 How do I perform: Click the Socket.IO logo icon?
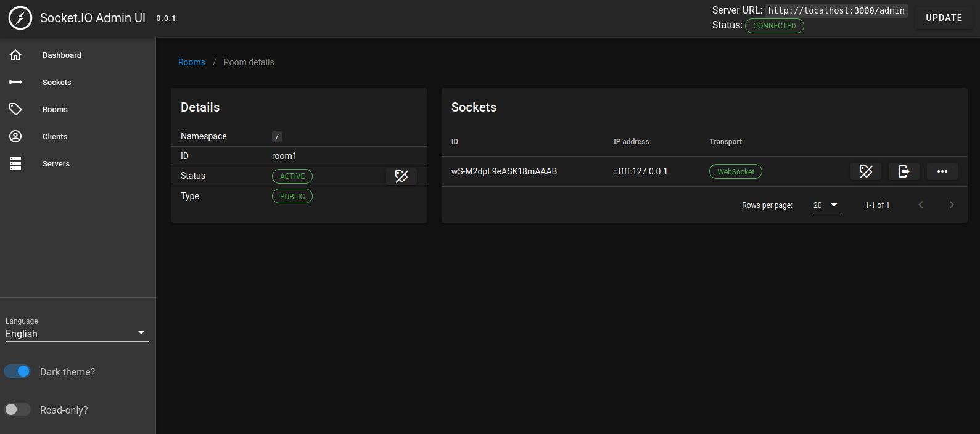(x=20, y=18)
